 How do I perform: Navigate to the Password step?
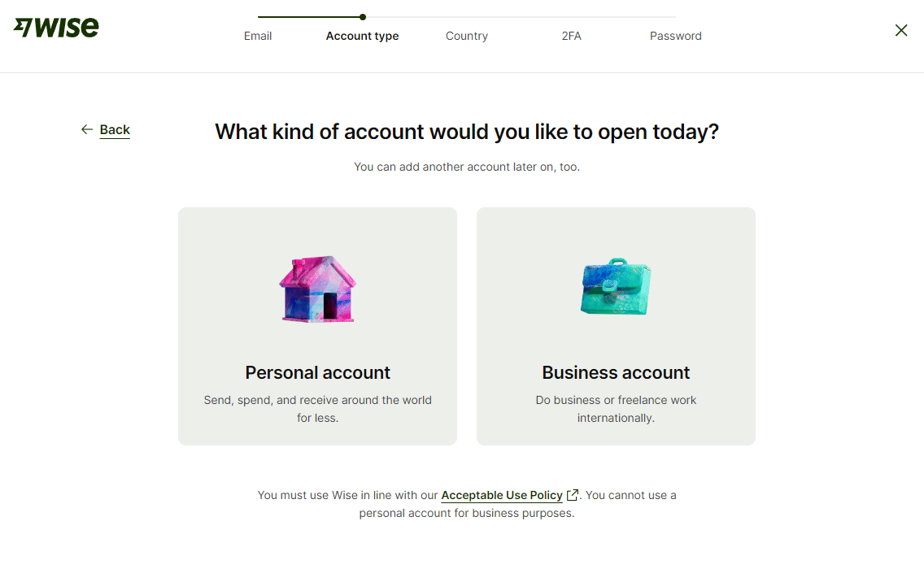(675, 36)
